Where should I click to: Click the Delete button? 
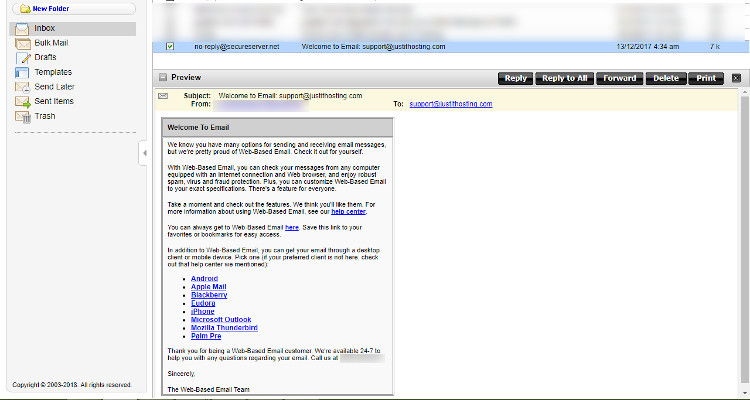pos(666,78)
